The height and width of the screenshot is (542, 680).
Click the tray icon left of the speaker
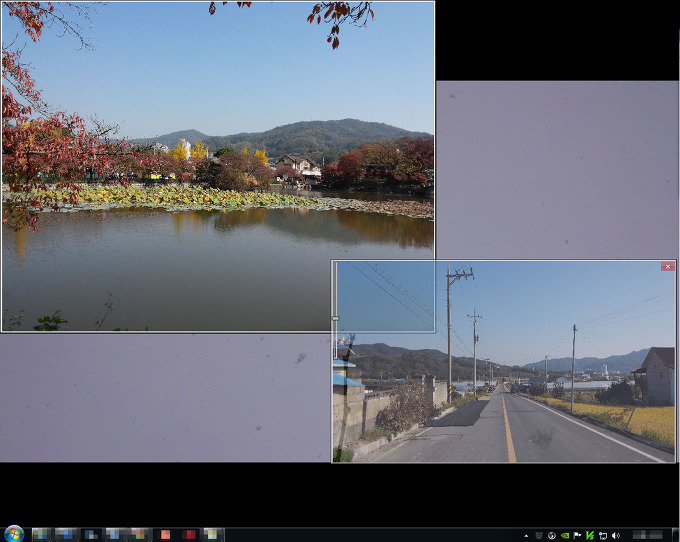(603, 536)
